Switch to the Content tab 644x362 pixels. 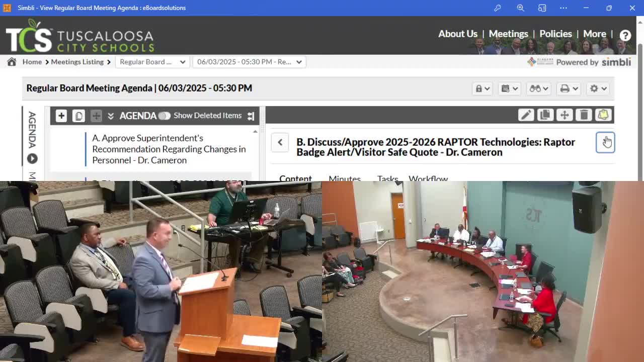[296, 178]
